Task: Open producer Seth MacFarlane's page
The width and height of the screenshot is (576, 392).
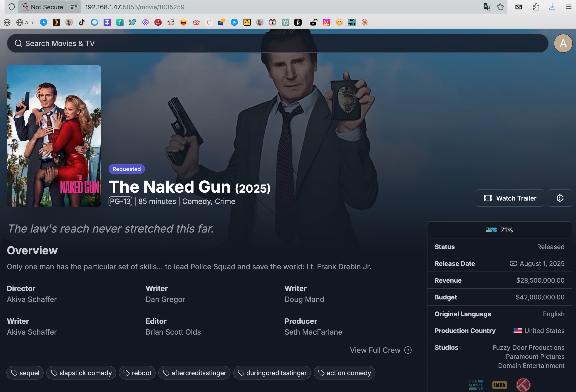Action: [313, 332]
